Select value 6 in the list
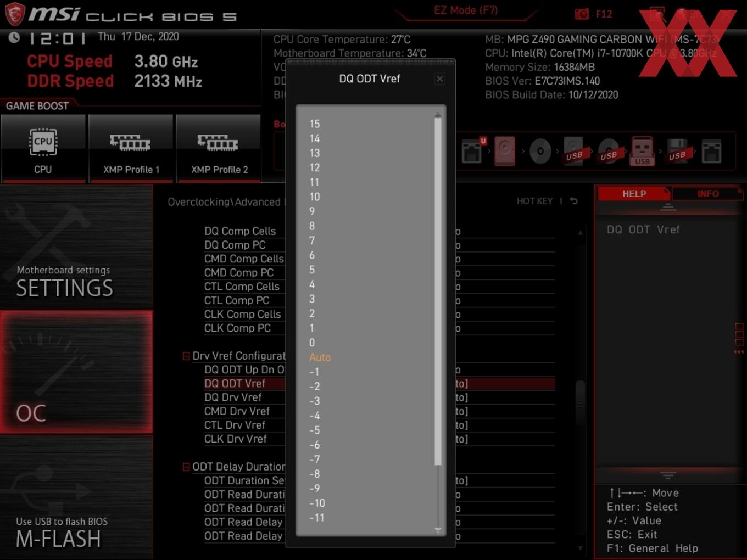 point(312,255)
